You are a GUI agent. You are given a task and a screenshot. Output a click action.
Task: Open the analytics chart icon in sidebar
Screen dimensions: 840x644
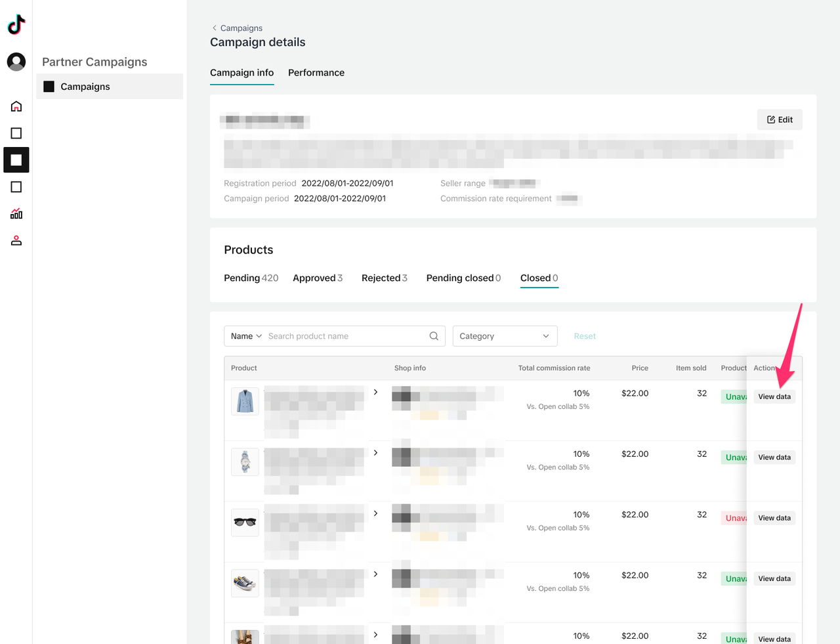16,214
